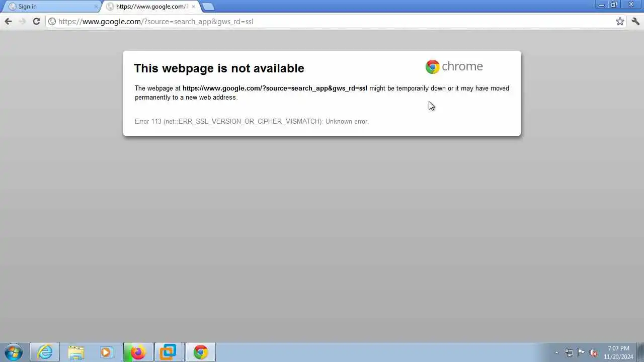Open the network tray icon
644x362 pixels.
[x=569, y=352]
